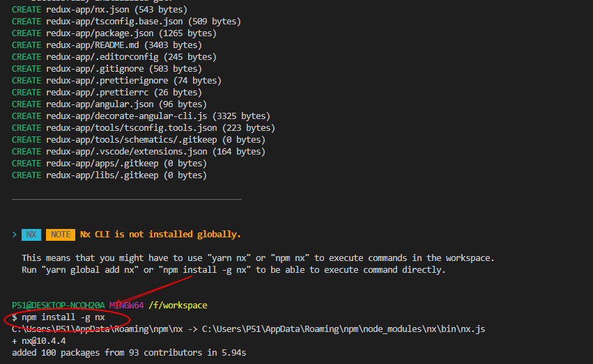Click the cyan NX badge

pos(31,235)
